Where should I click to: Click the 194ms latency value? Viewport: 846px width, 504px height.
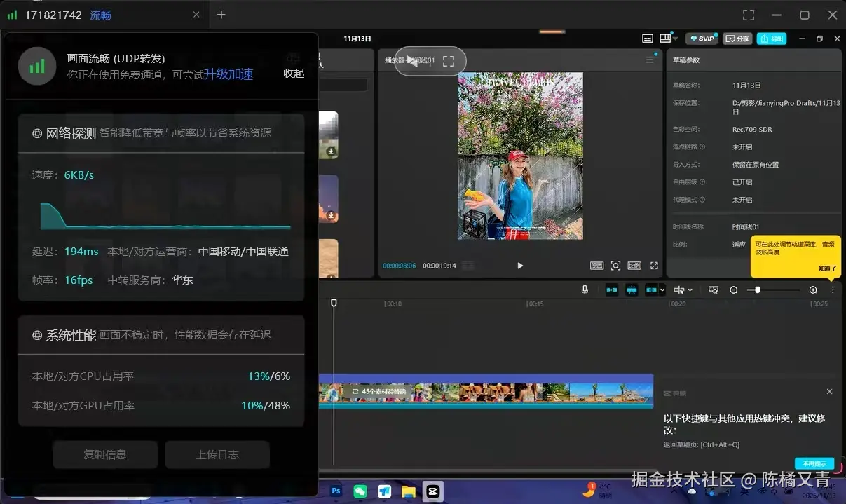[x=81, y=251]
